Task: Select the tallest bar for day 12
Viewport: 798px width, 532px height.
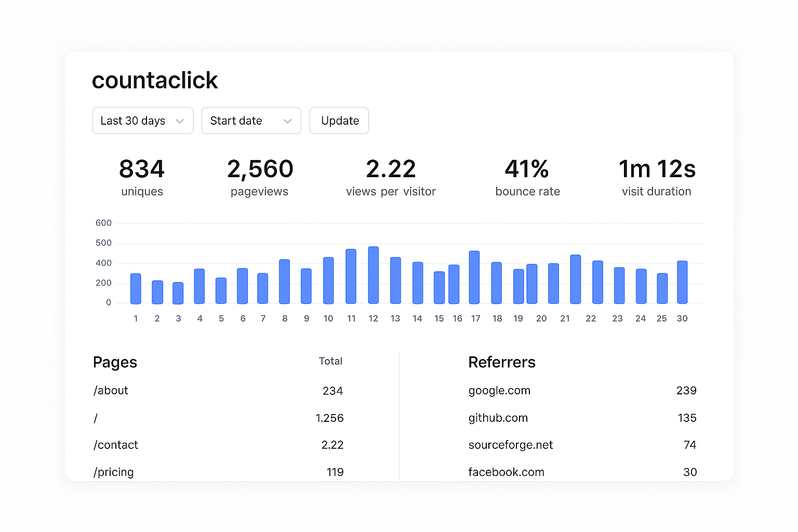Action: (x=373, y=275)
